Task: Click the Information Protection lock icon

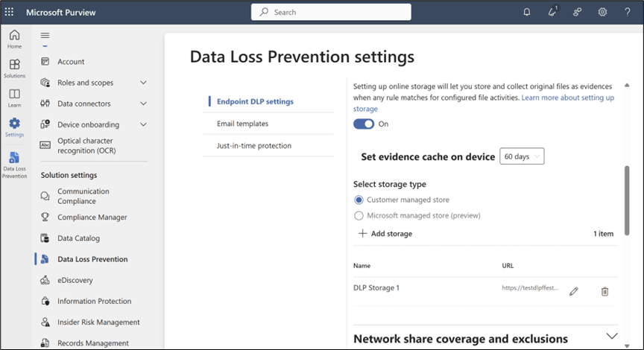Action: 45,301
